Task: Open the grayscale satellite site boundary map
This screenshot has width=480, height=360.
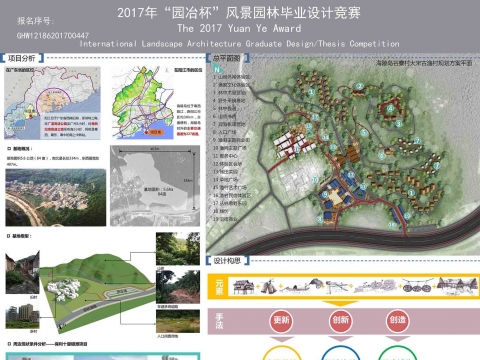Action: pyautogui.click(x=155, y=186)
